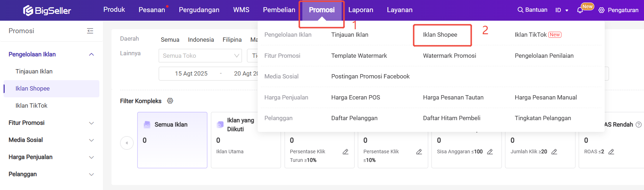Select Iklan Shopee in sidebar
Image resolution: width=644 pixels, height=190 pixels.
click(51, 88)
